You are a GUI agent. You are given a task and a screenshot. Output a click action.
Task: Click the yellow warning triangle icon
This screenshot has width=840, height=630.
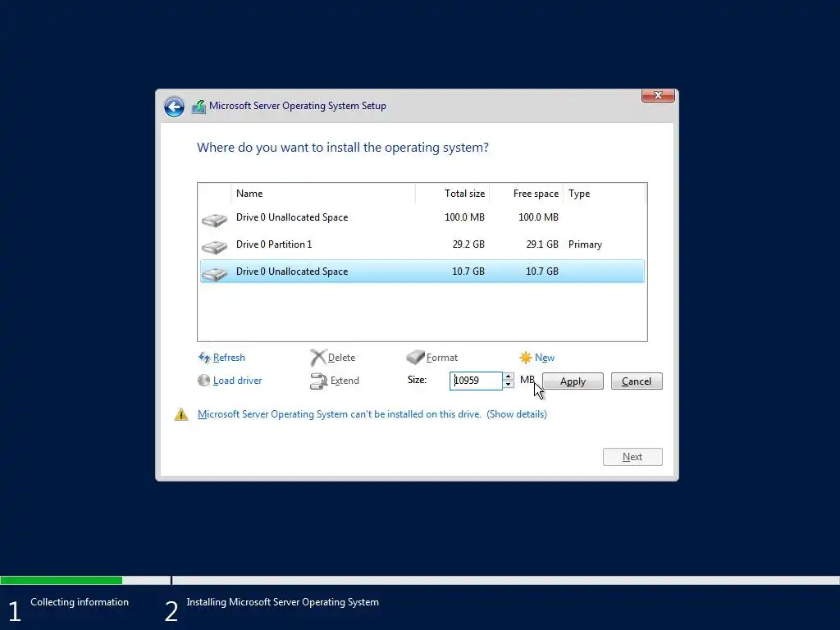pyautogui.click(x=181, y=414)
